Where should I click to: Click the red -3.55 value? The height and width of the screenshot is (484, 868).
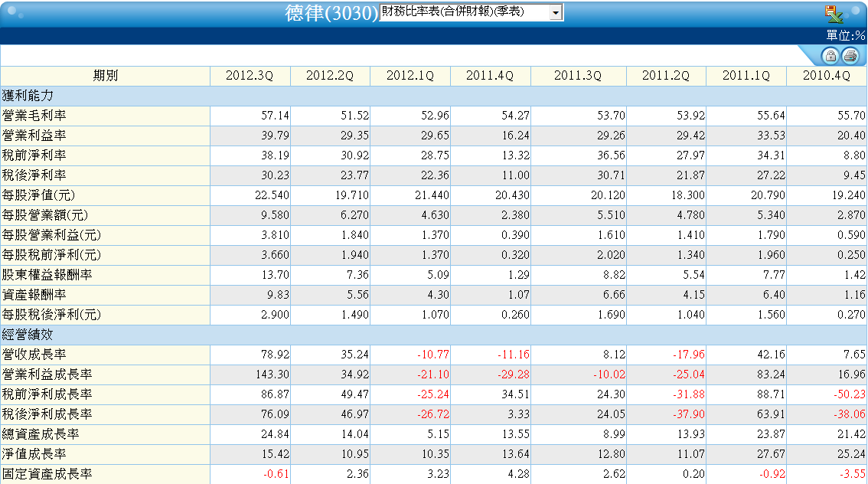852,474
